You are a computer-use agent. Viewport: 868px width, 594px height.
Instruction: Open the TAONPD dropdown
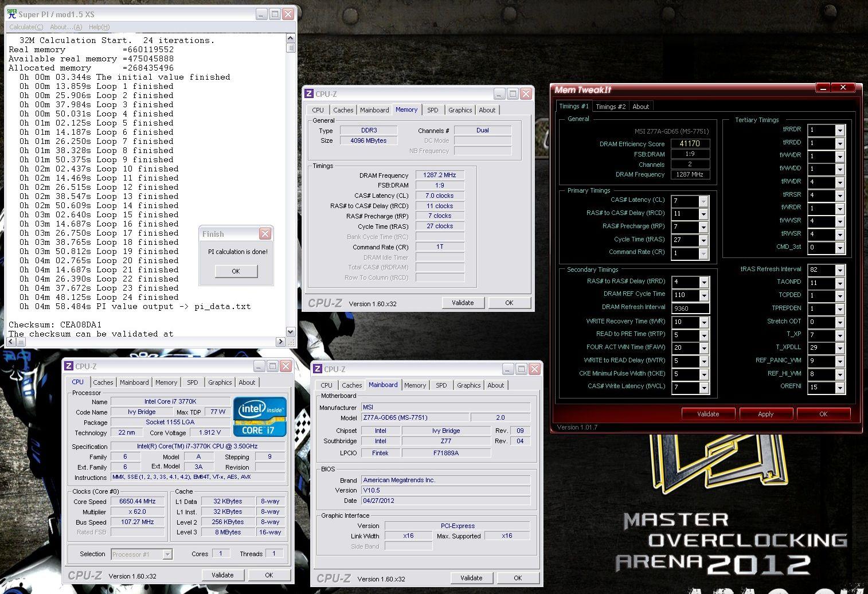(839, 283)
